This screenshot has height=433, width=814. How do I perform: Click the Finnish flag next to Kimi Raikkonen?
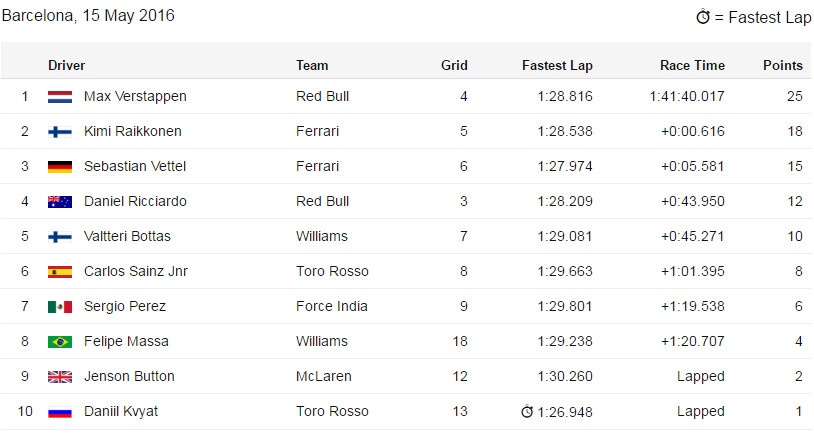click(x=59, y=132)
